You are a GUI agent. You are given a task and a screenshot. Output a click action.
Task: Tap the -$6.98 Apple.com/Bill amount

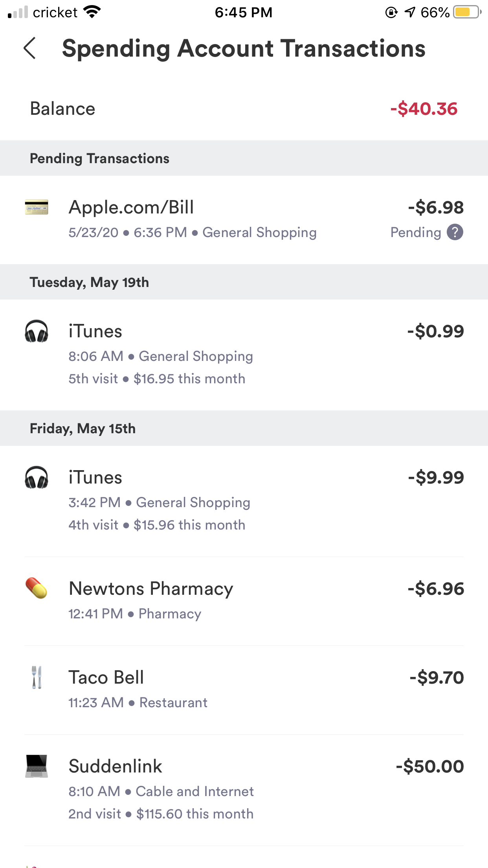coord(436,208)
